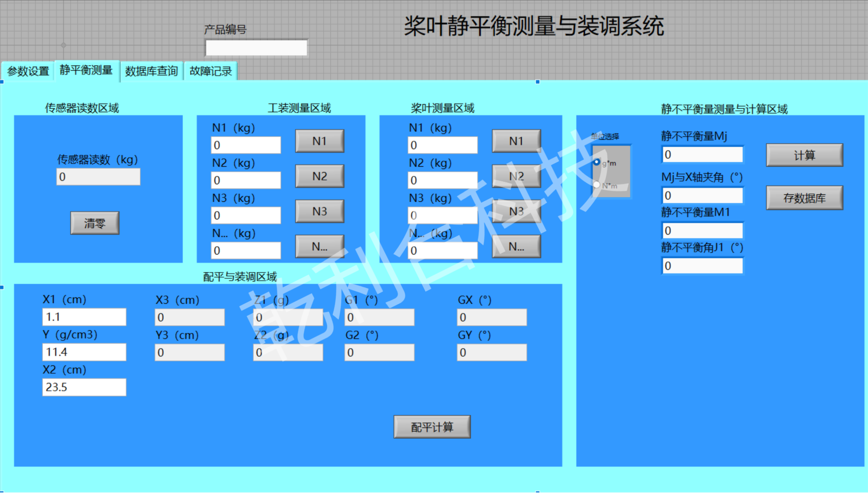Screen dimensions: 868x493
Task: Click truncated N... button in 桨叶测量区域
Action: coord(516,246)
